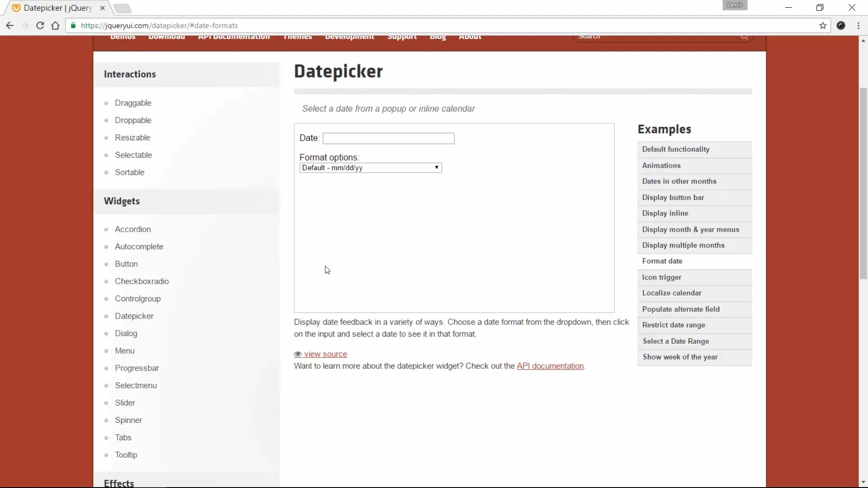Image resolution: width=868 pixels, height=488 pixels.
Task: Open the About menu item
Action: [x=470, y=37]
